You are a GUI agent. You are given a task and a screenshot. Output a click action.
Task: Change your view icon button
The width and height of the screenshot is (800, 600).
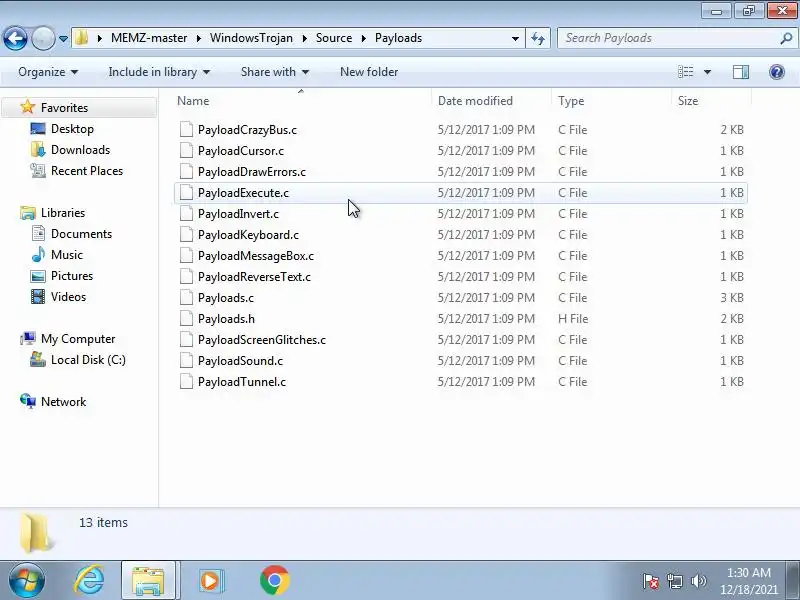point(685,72)
